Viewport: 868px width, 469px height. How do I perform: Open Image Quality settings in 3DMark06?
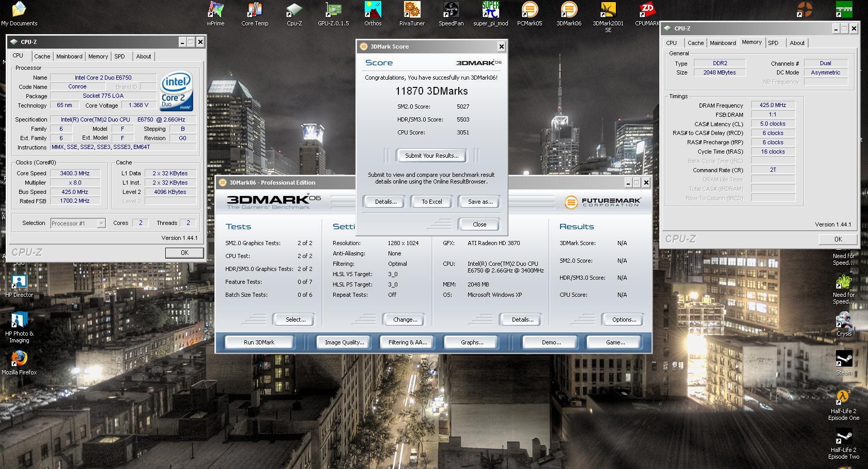[x=344, y=342]
